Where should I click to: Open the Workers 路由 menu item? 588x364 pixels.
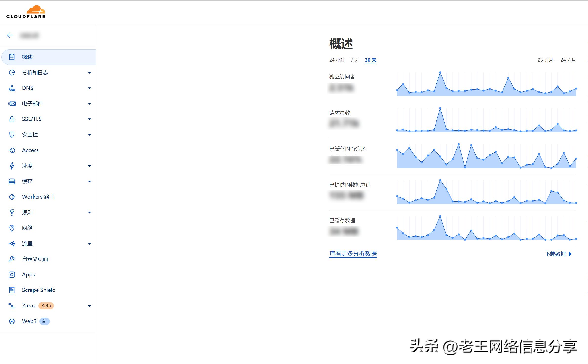tap(38, 197)
